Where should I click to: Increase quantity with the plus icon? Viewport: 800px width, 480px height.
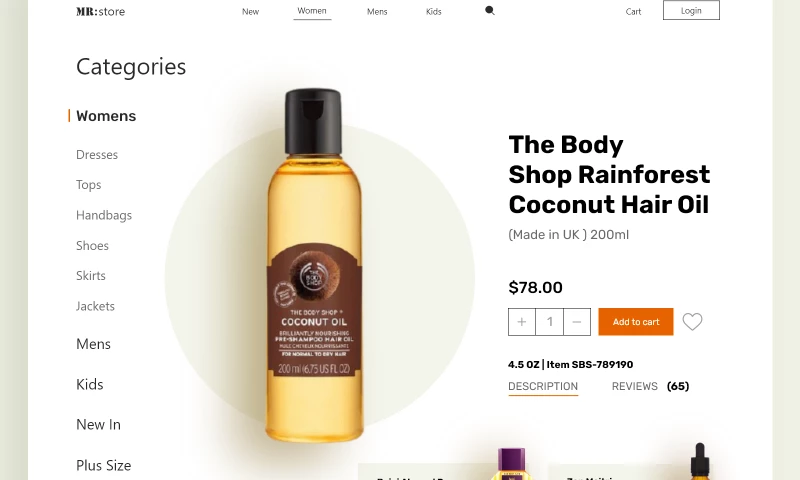click(521, 322)
